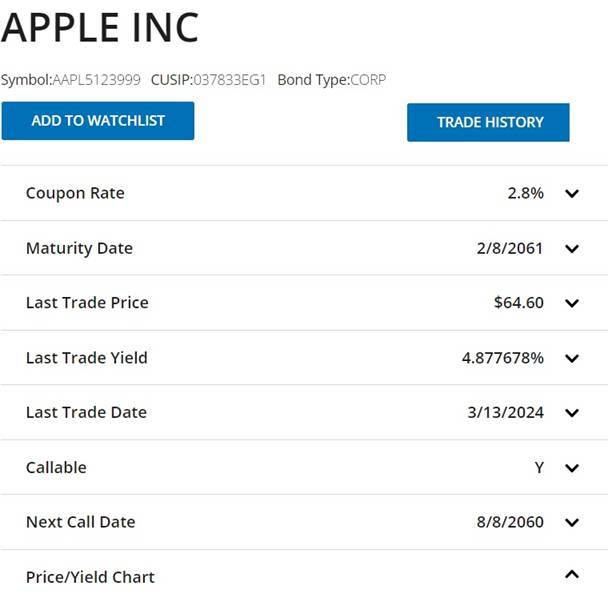Expand the Next Call Date chevron
Image resolution: width=608 pixels, height=594 pixels.
point(572,522)
